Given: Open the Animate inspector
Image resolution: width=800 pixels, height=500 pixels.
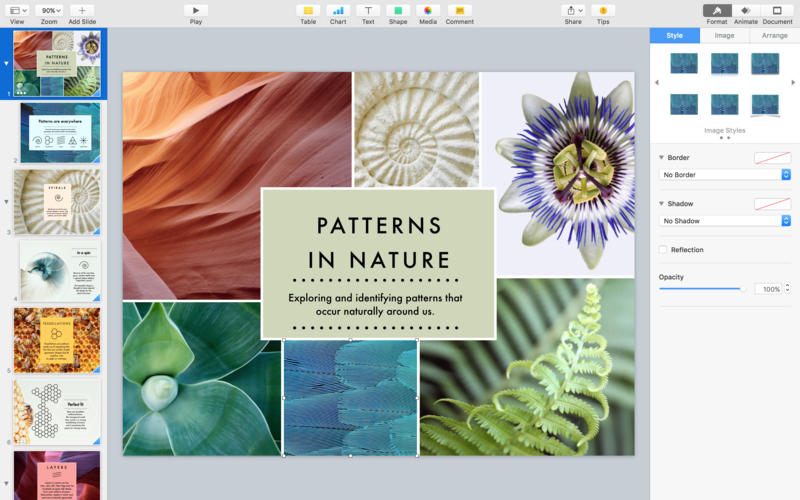Looking at the screenshot, I should click(x=746, y=10).
